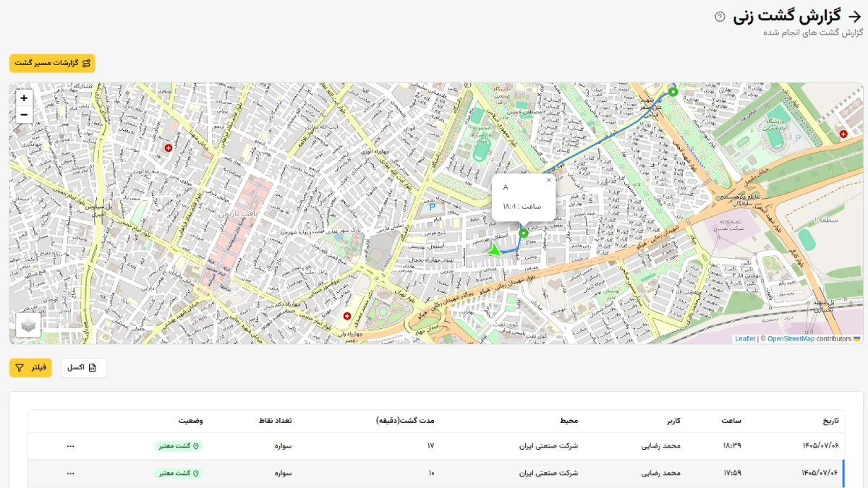Export table with اکسل button

tap(84, 368)
